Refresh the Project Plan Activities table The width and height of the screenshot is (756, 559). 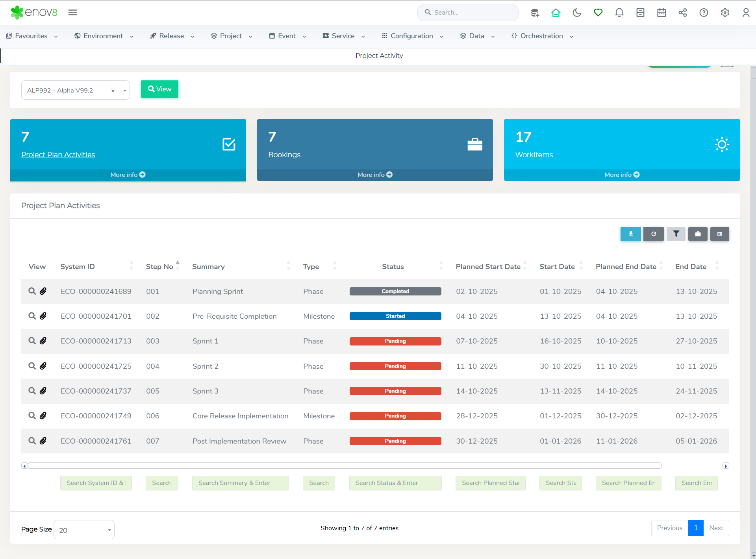[653, 234]
